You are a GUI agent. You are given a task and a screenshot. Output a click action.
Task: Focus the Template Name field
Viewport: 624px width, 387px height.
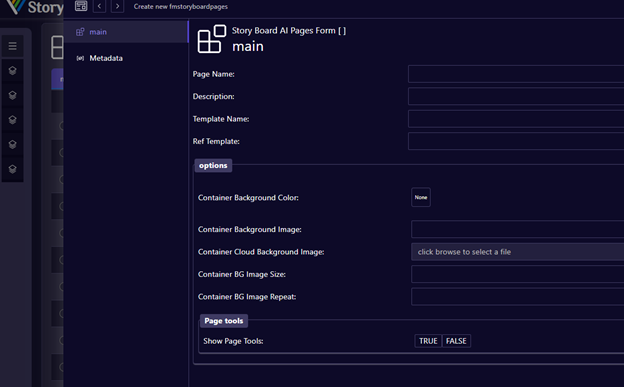tap(516, 119)
